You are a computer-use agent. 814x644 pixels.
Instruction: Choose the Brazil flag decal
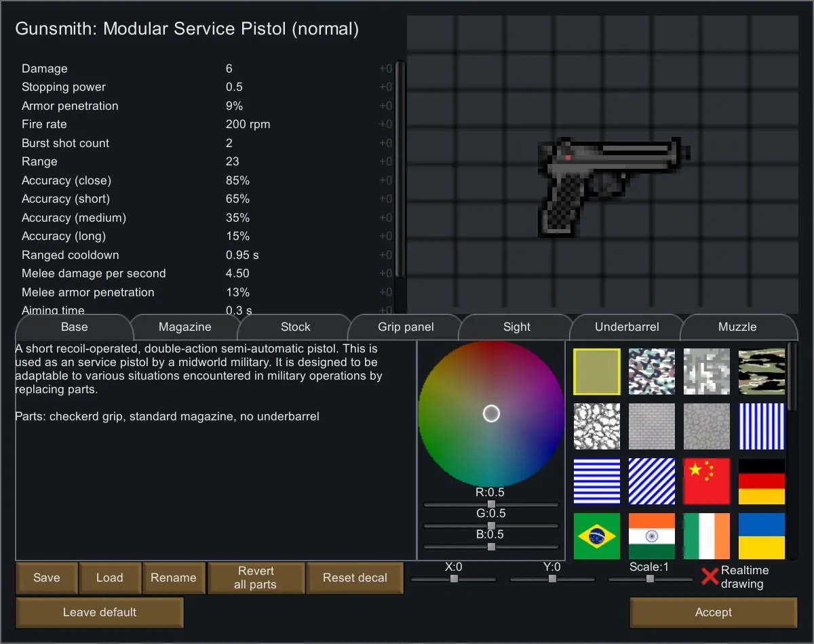[597, 536]
